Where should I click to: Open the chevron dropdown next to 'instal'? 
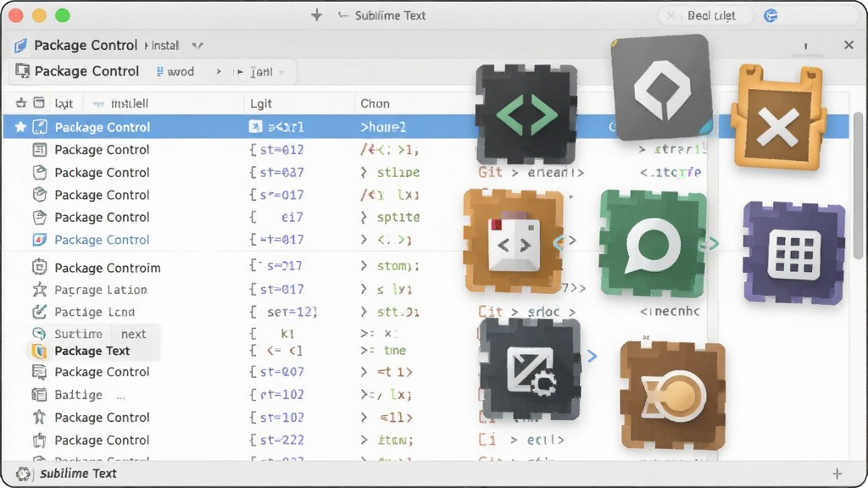click(x=198, y=46)
